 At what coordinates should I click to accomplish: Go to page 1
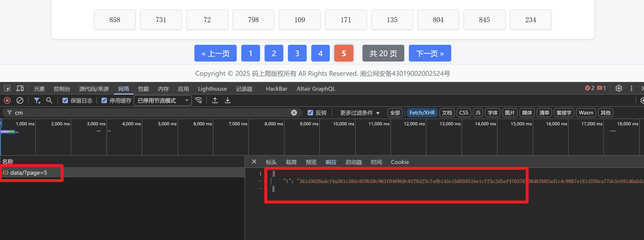[x=251, y=53]
